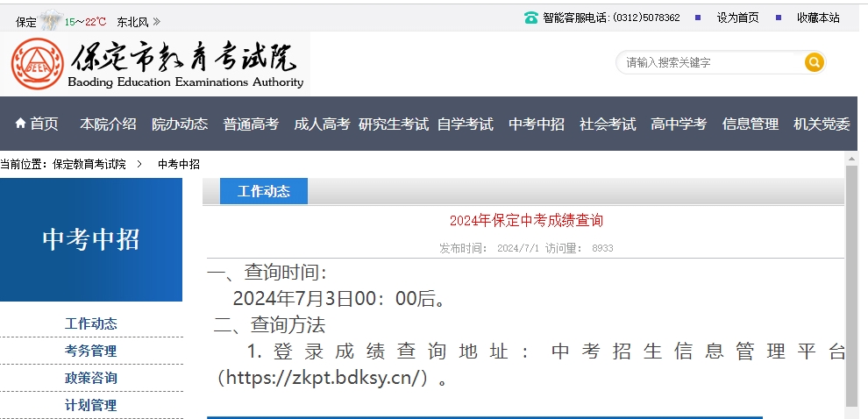Open the 成人高考 menu

[322, 124]
